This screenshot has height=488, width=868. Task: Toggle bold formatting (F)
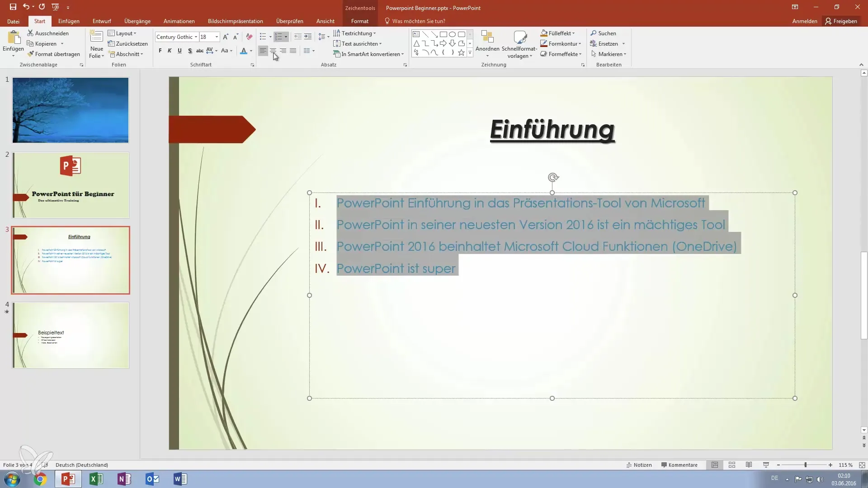click(160, 51)
